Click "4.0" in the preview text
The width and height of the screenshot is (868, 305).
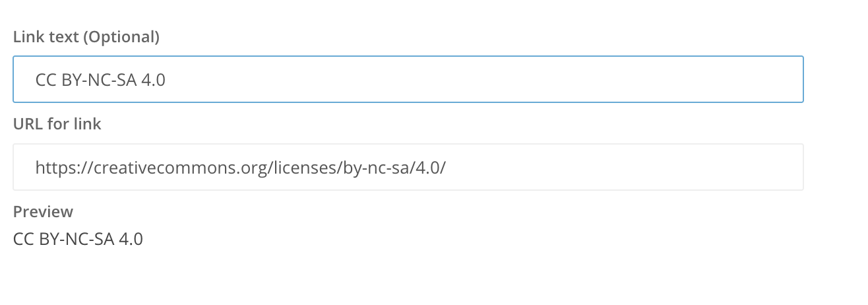(x=131, y=238)
